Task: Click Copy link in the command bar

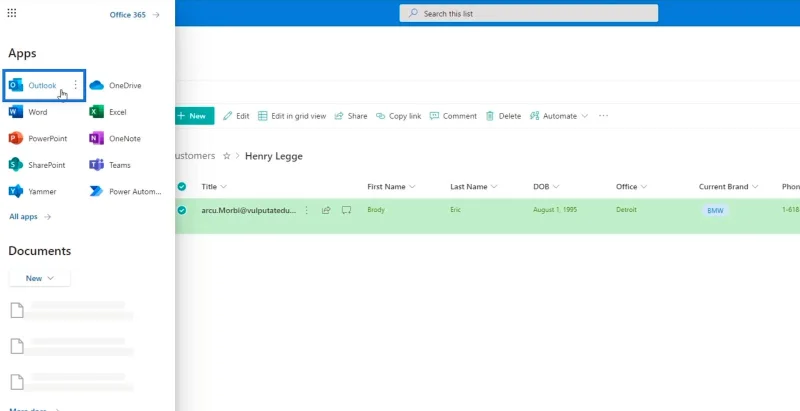Action: tap(398, 116)
